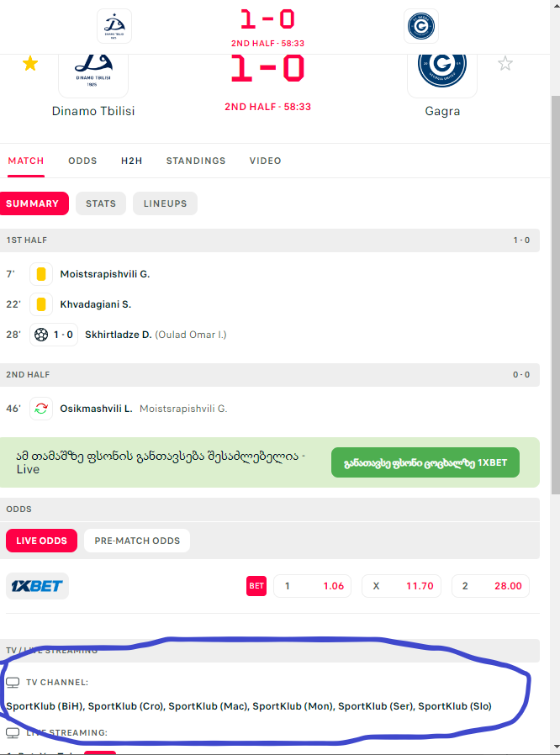Select the SUMMARY sub-tab
Screen dimensions: 560x755
pyautogui.click(x=34, y=203)
